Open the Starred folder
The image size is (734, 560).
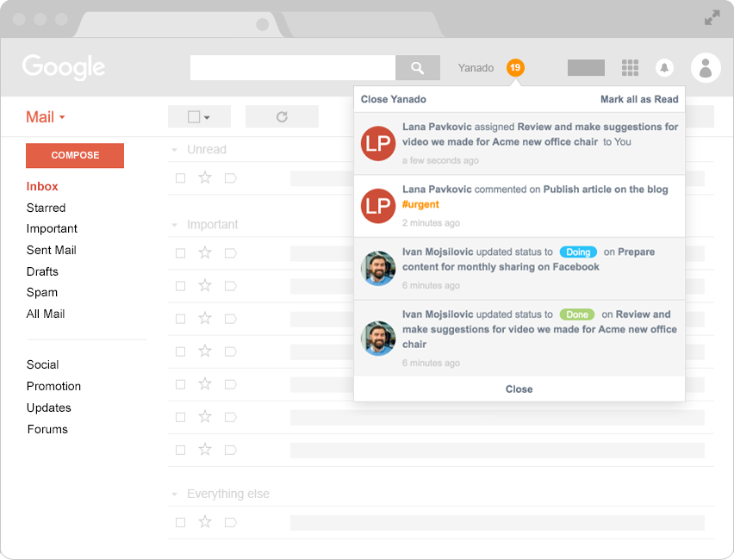pos(46,208)
